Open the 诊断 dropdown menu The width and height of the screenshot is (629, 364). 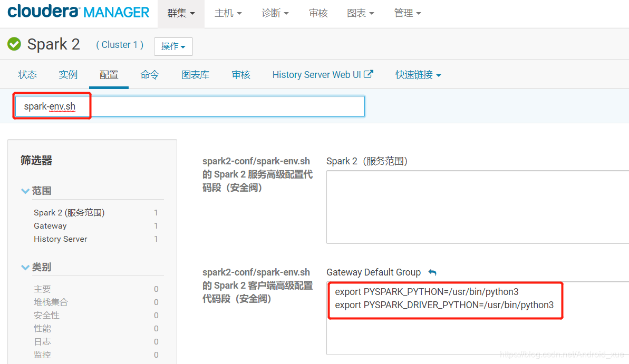pyautogui.click(x=275, y=13)
